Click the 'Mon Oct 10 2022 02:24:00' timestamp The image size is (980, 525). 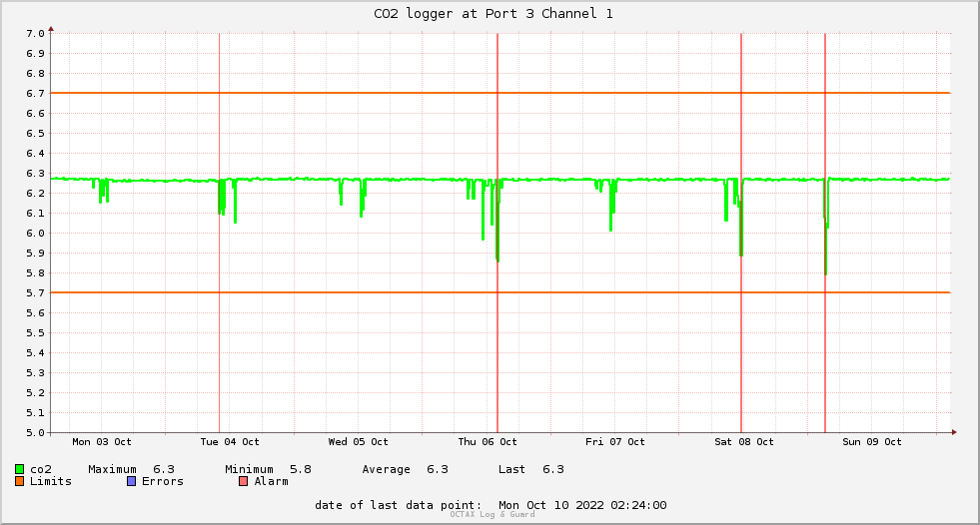(582, 505)
